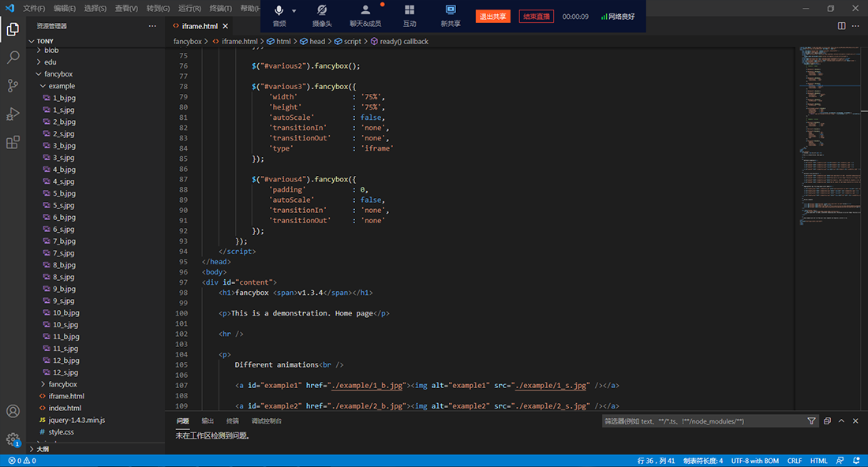The width and height of the screenshot is (868, 467).
Task: Open the Search view in activity bar
Action: click(13, 58)
